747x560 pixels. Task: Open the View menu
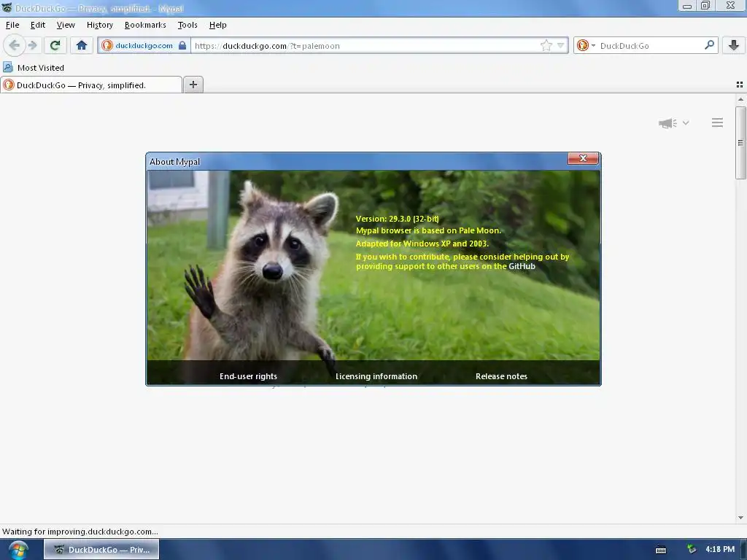point(66,25)
